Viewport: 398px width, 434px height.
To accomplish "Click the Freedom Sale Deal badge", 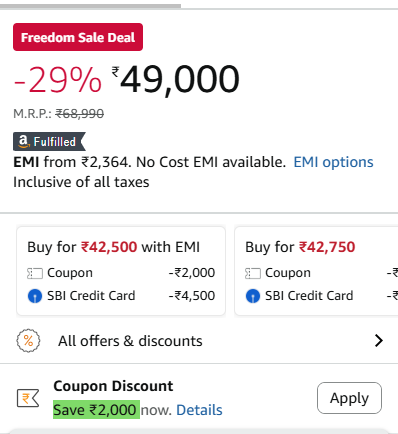I will [x=78, y=37].
